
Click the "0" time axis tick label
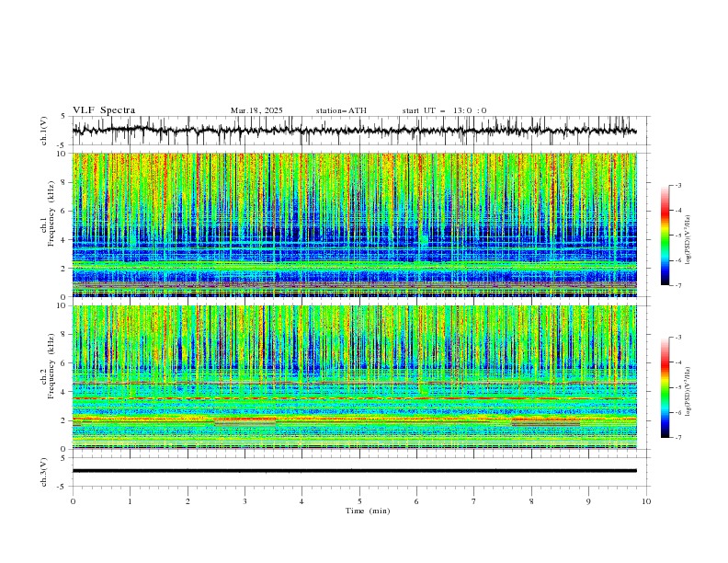click(73, 501)
